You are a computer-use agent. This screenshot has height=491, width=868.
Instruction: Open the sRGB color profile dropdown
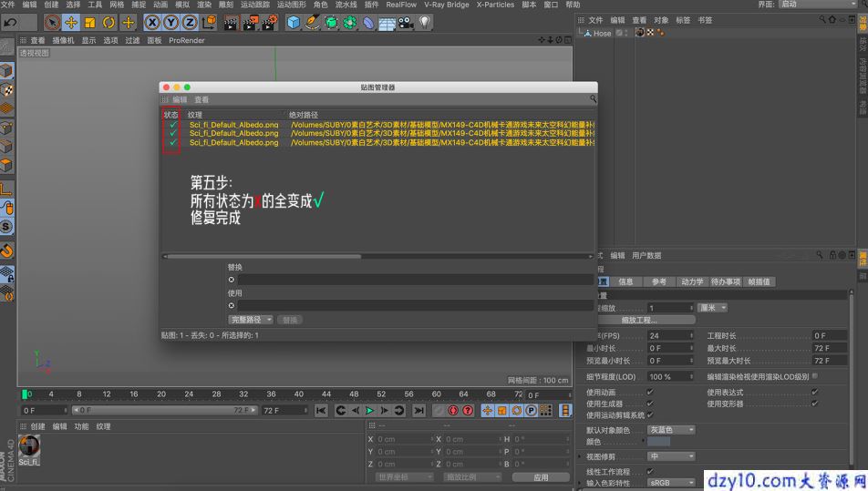(x=671, y=483)
